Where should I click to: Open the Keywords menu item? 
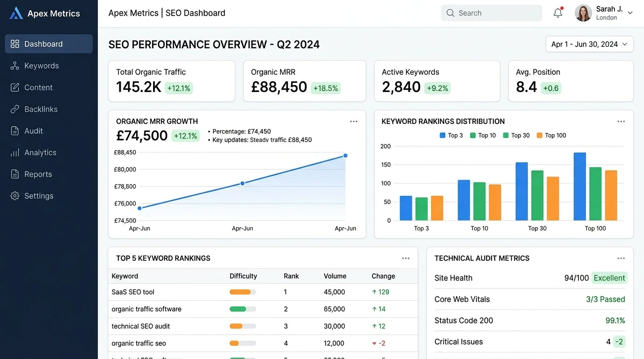[49, 66]
